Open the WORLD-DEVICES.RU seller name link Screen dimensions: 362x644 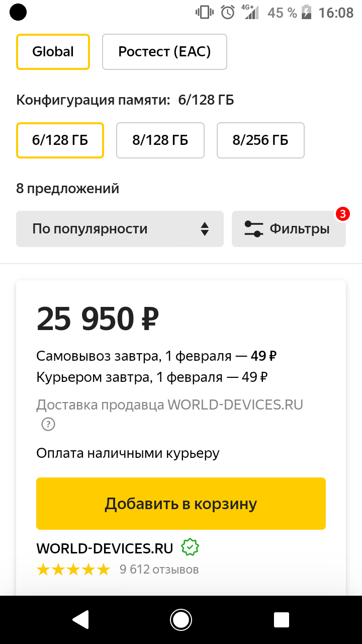105,548
